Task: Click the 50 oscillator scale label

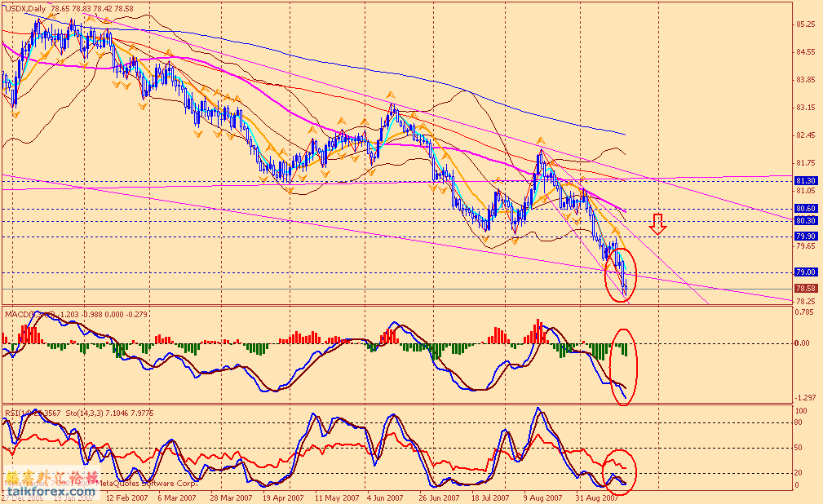Action: tap(799, 448)
